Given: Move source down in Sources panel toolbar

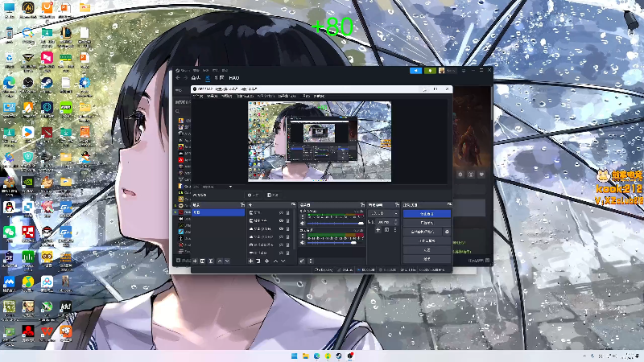Looking at the screenshot, I should coord(283,261).
